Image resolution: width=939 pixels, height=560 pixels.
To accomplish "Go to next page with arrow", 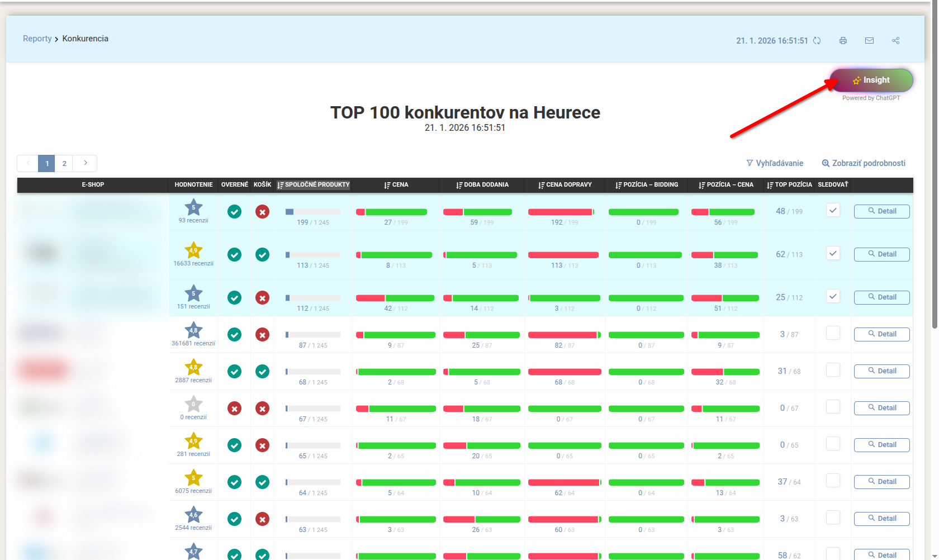I will [86, 163].
